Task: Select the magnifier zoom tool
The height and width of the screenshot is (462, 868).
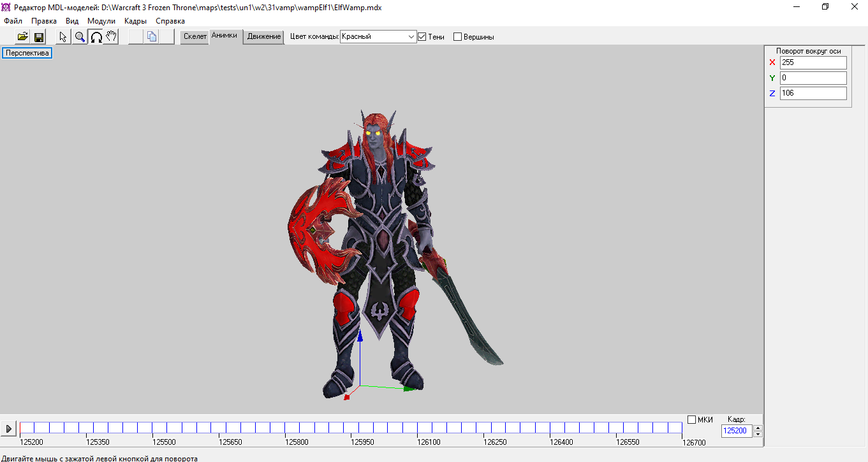Action: pyautogui.click(x=80, y=37)
